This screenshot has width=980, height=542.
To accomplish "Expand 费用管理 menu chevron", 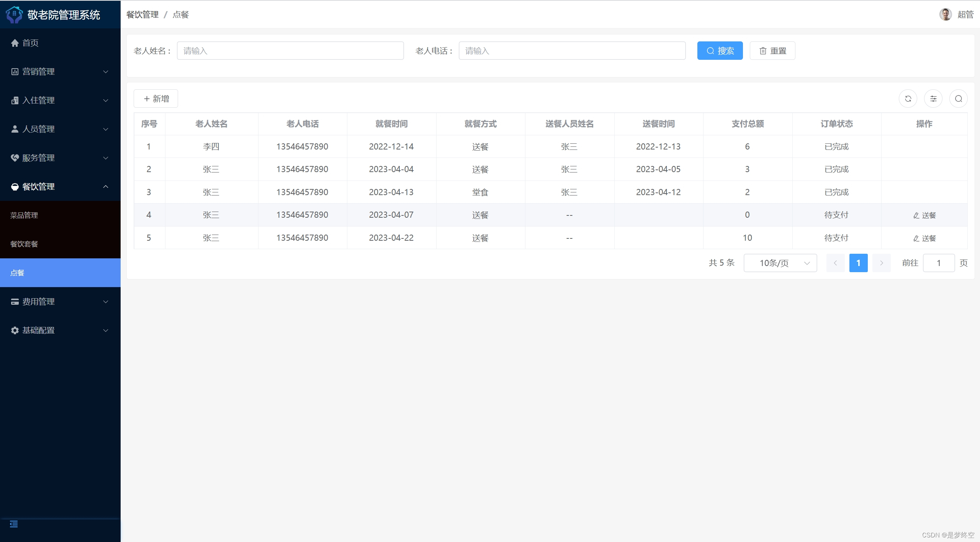I will coord(106,302).
